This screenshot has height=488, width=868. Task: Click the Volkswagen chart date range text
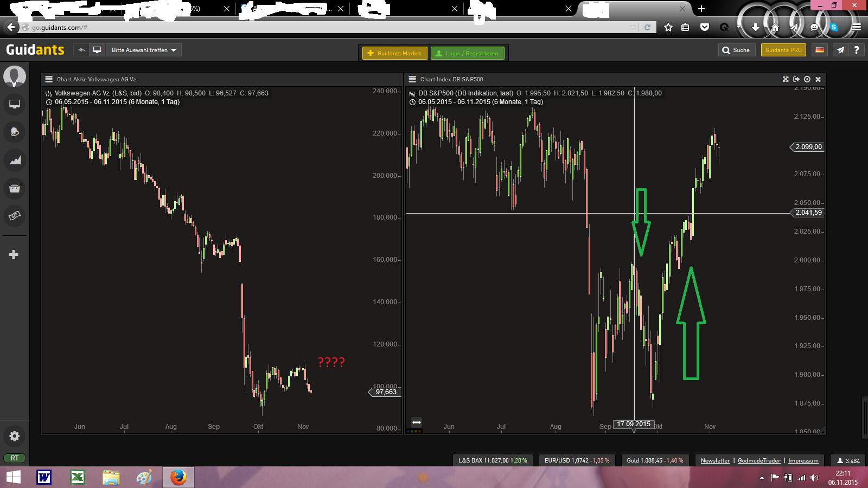(x=117, y=102)
